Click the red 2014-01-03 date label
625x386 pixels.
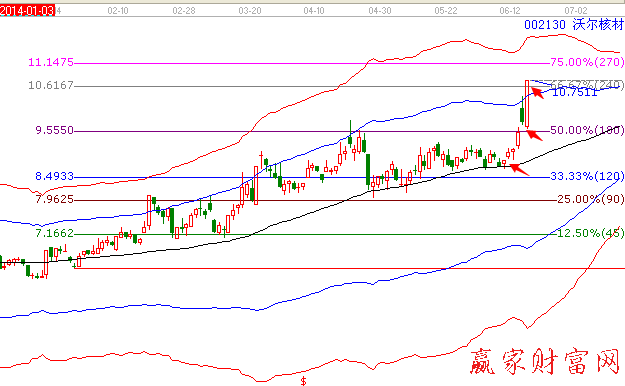pyautogui.click(x=27, y=11)
